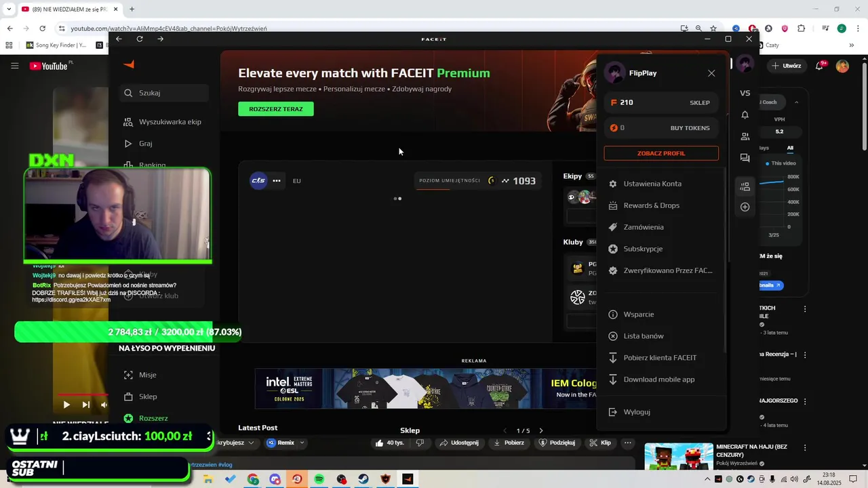Open the Graj section in FACEIT
Screen dimensions: 868x488
tap(138, 144)
